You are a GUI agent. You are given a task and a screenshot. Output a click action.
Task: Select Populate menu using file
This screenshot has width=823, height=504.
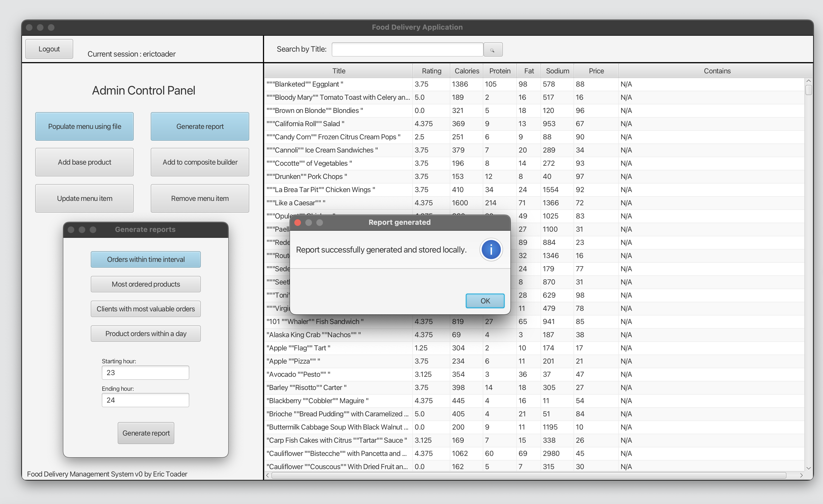pos(84,126)
